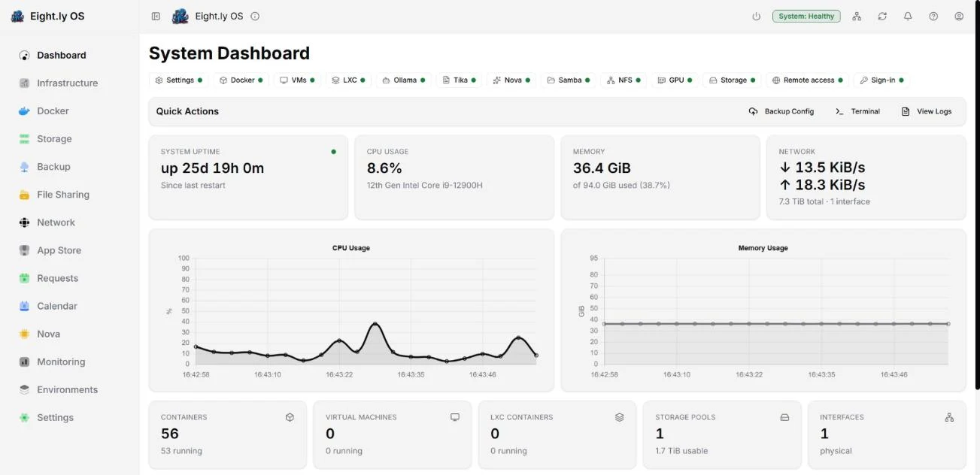Click the CPU Usage chart

click(351, 310)
